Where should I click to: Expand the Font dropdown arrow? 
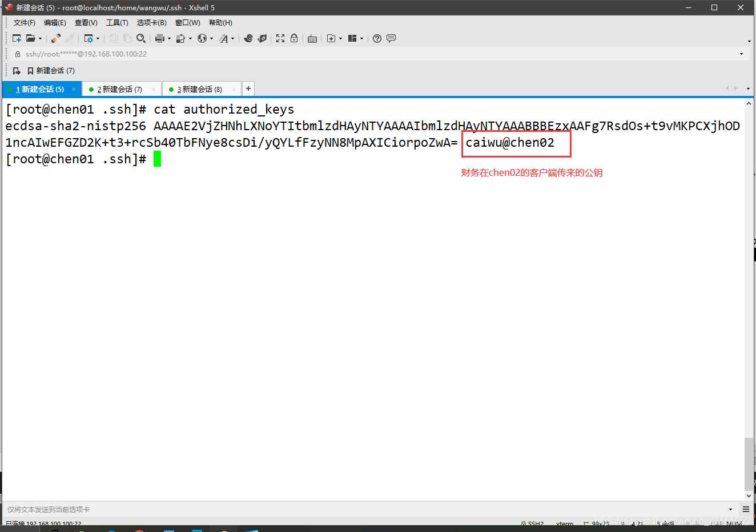coord(232,39)
